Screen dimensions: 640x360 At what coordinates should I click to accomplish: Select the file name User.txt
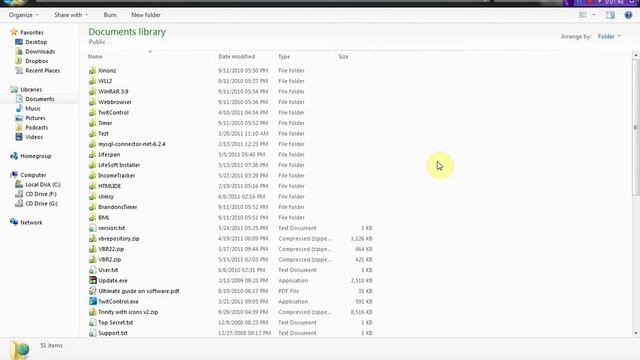(108, 270)
